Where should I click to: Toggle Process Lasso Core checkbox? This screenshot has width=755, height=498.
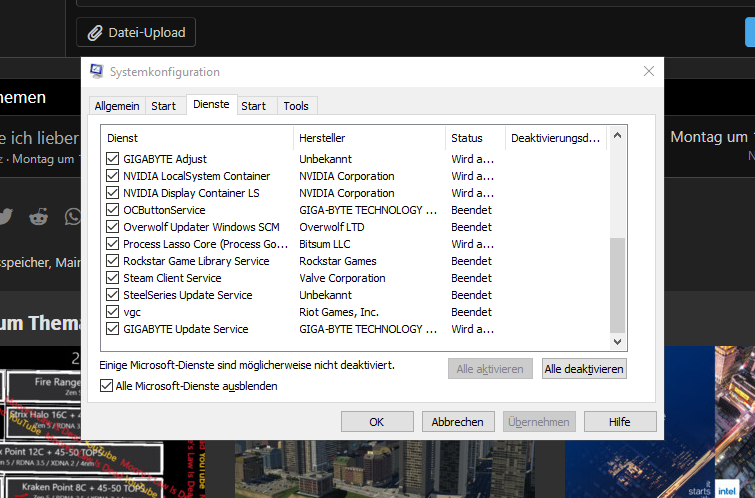pos(112,244)
